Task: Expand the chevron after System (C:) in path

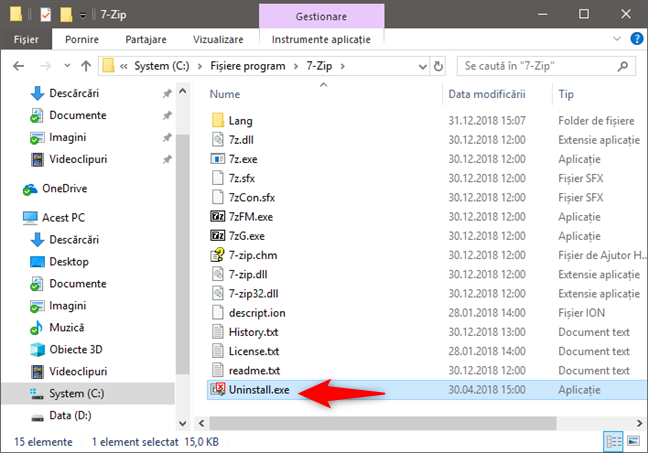Action: click(x=200, y=66)
